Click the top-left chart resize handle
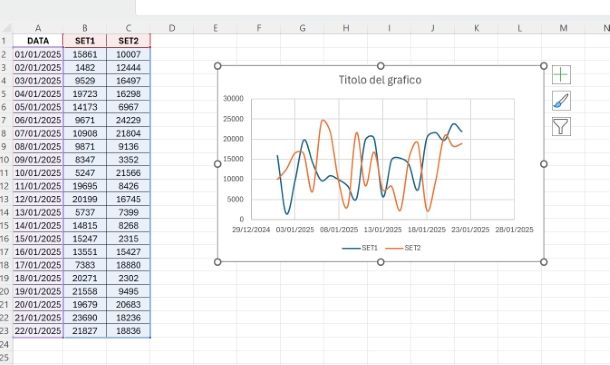610x365 pixels. [217, 66]
